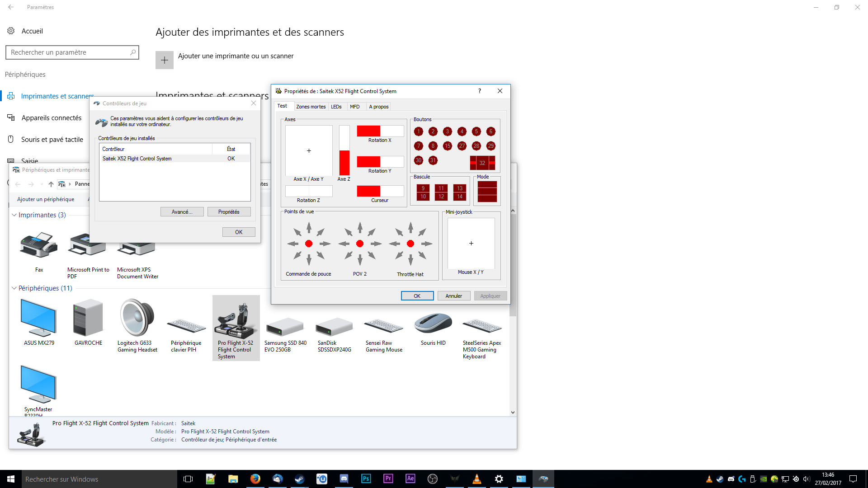This screenshot has height=488, width=868.
Task: Click the Curseur axis bar
Action: (380, 191)
